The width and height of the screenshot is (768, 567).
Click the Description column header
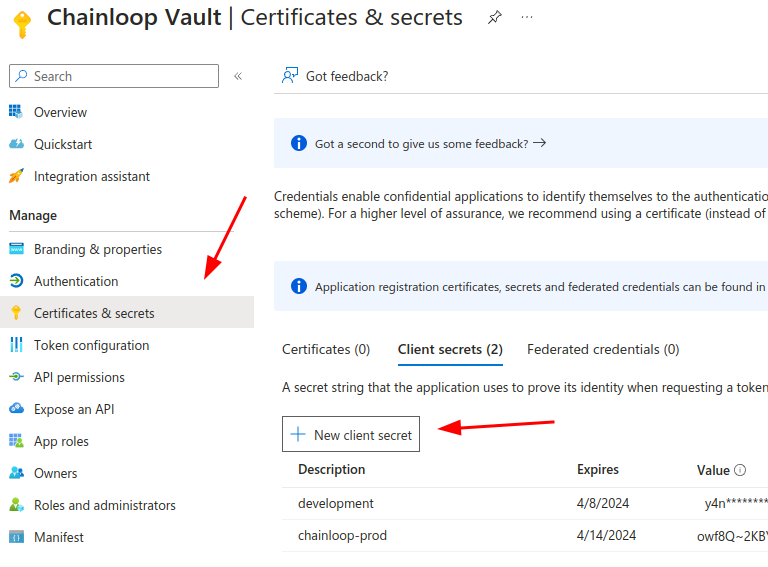pyautogui.click(x=332, y=469)
